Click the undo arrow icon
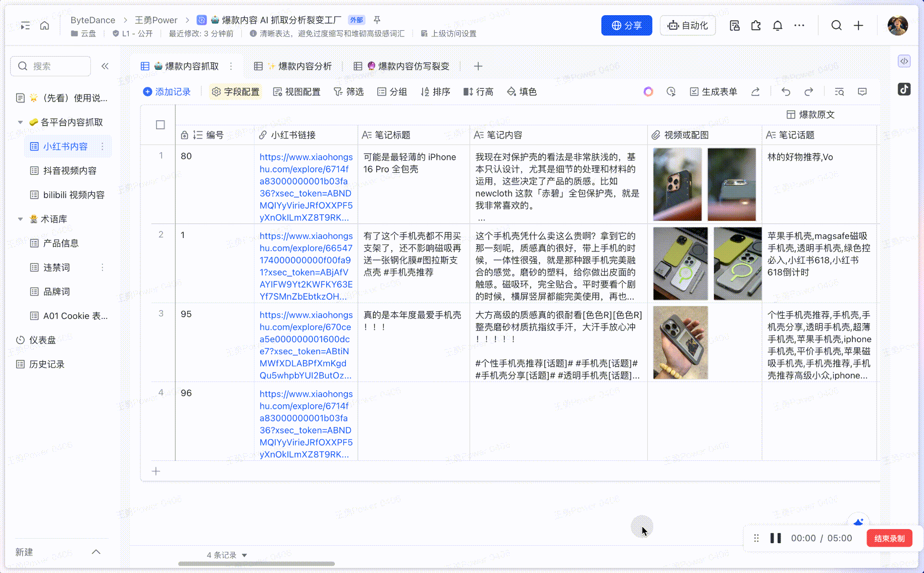The height and width of the screenshot is (573, 924). tap(786, 91)
